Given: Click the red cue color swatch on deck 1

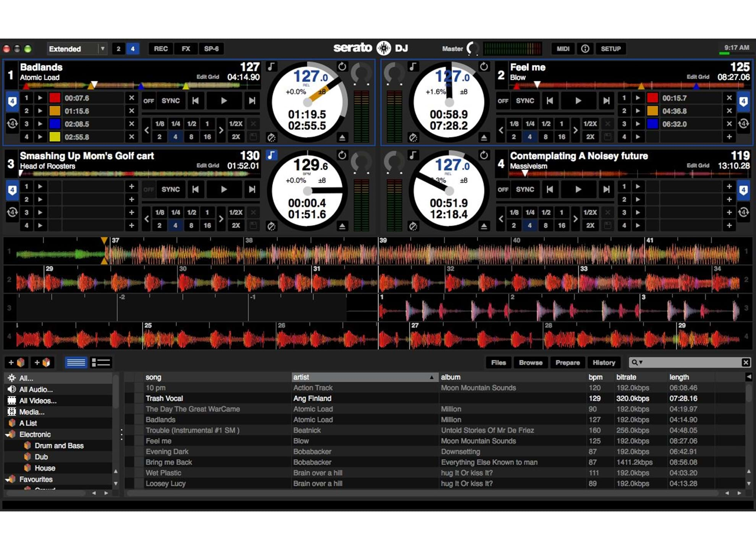Looking at the screenshot, I should click(x=55, y=98).
